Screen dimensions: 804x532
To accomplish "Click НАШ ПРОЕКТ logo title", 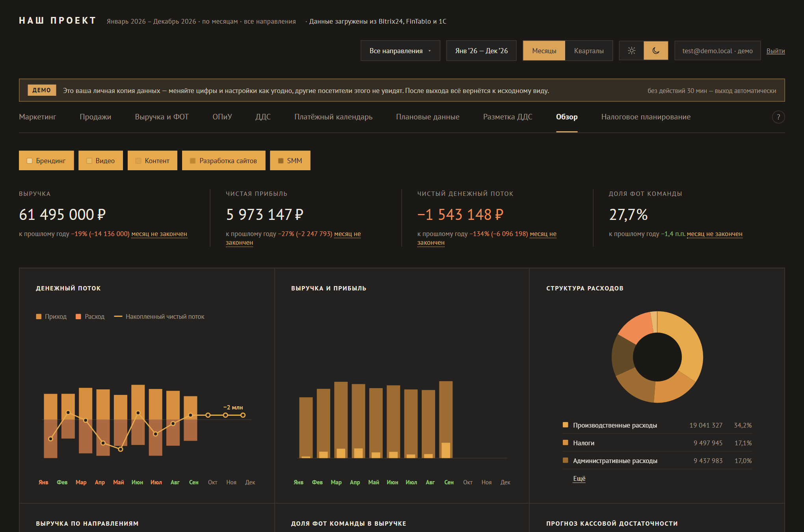I will click(58, 20).
